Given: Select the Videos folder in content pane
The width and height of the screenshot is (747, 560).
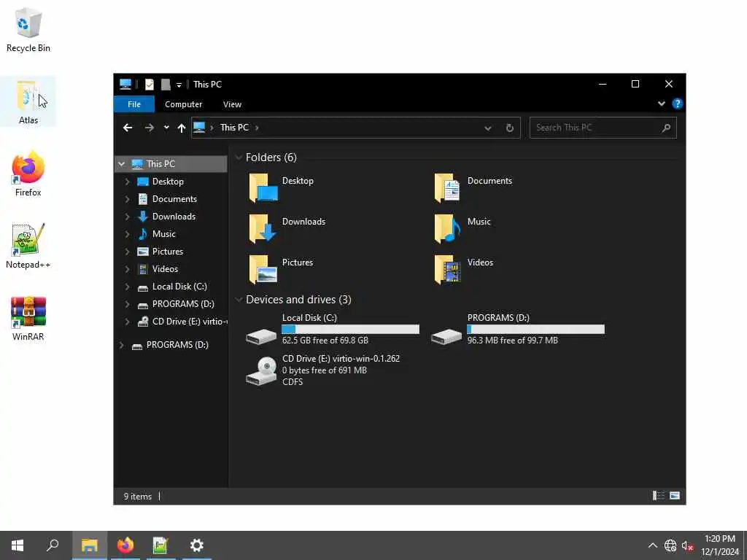Looking at the screenshot, I should (463, 270).
